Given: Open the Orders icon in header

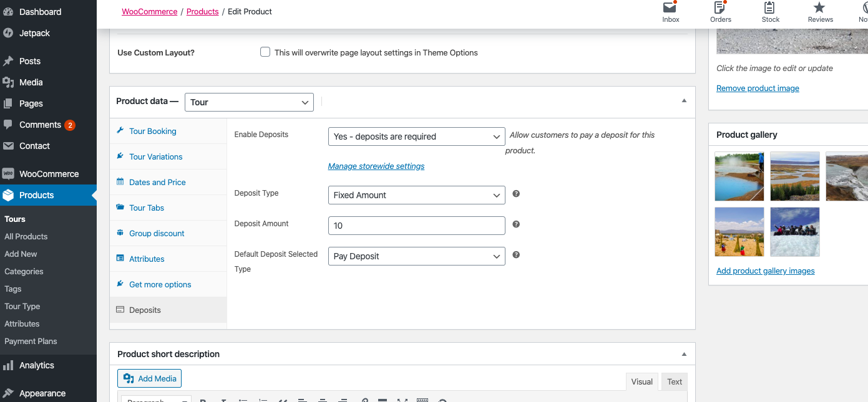Looking at the screenshot, I should pyautogui.click(x=720, y=8).
